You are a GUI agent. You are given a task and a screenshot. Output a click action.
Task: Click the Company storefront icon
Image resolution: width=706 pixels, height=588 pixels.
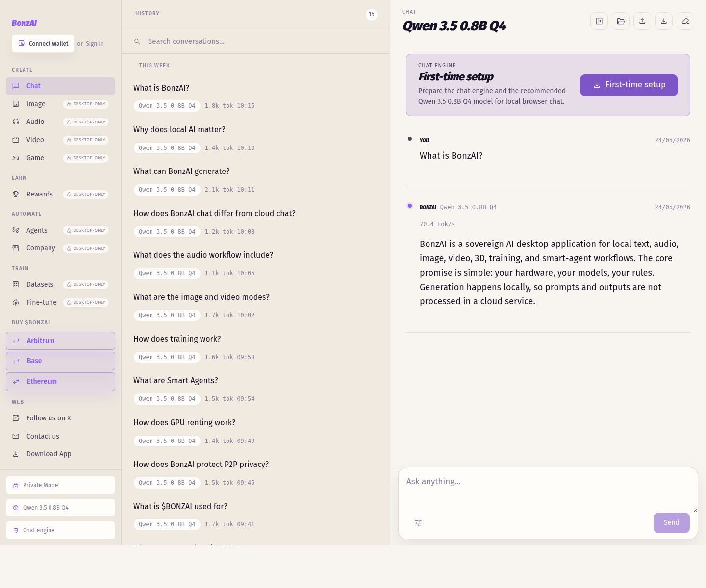(x=16, y=248)
